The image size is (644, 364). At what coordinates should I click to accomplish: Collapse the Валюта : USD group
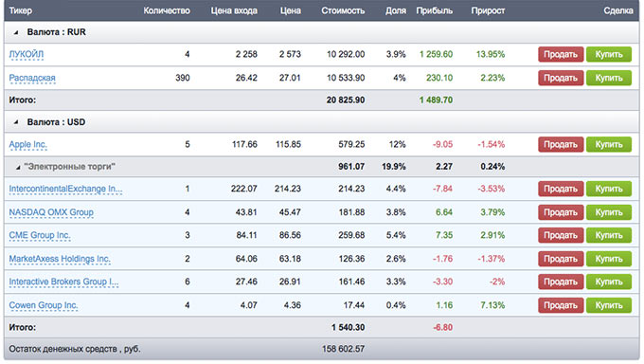(16, 122)
